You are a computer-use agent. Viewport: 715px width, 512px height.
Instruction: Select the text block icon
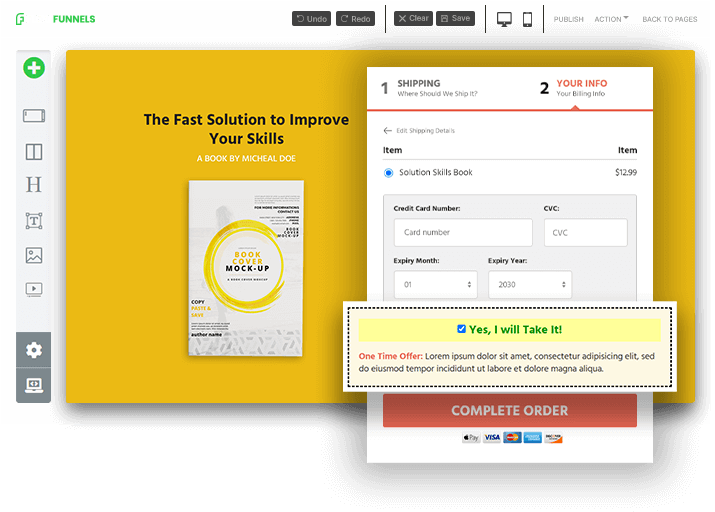(34, 221)
